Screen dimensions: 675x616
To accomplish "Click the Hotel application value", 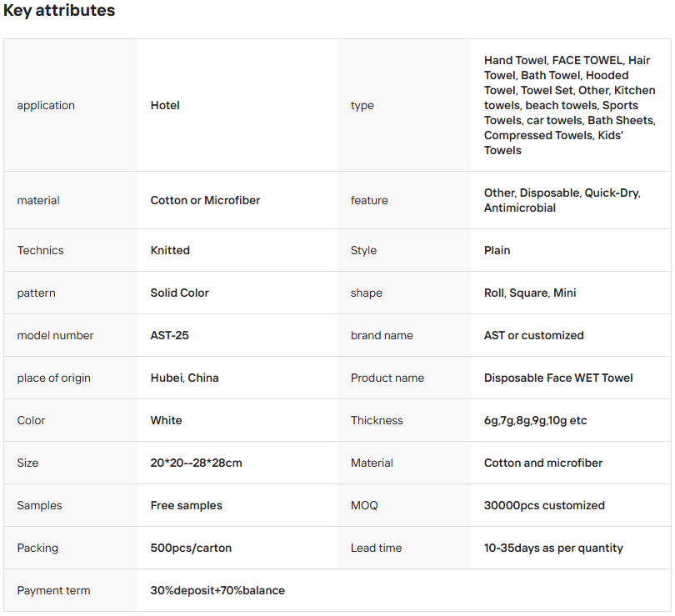I will pos(165,105).
